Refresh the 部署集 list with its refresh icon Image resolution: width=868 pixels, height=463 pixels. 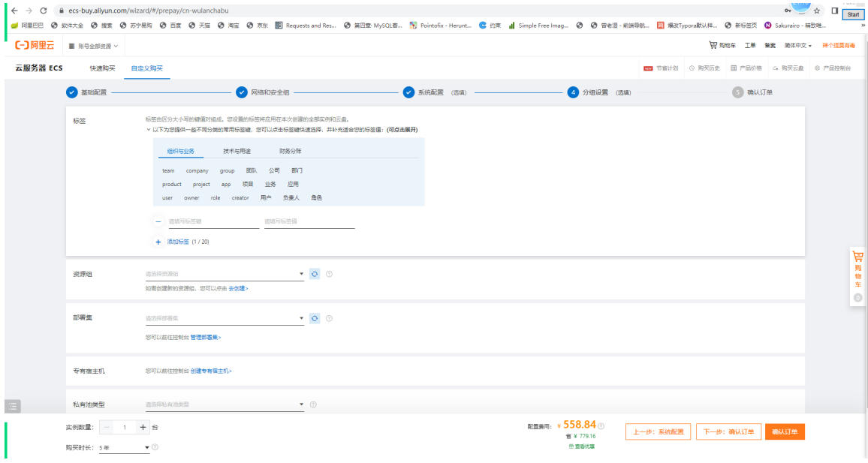tap(315, 318)
